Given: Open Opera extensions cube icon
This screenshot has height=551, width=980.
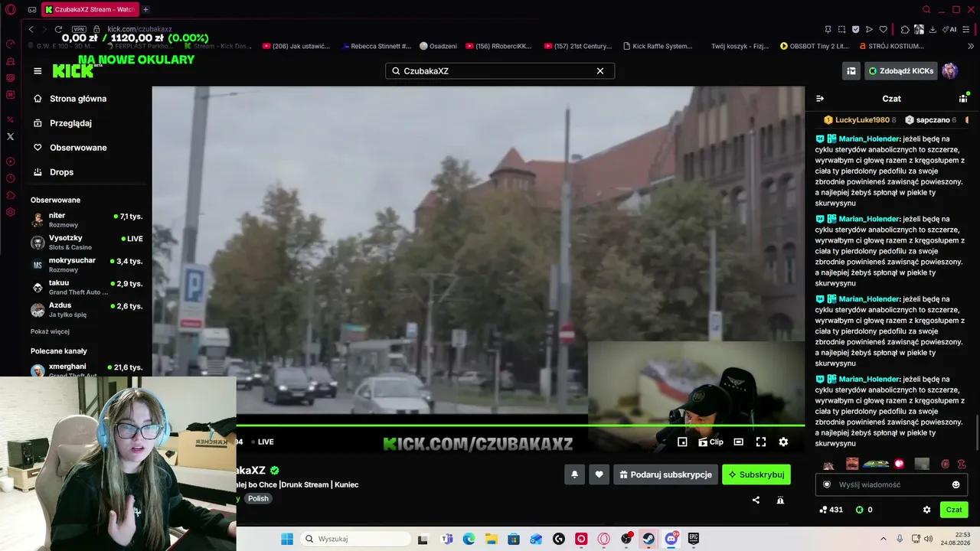Looking at the screenshot, I should click(905, 29).
